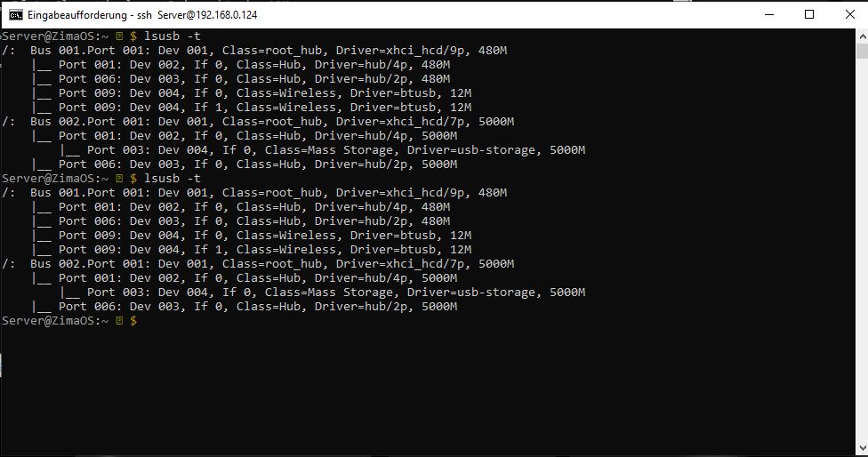Click the yellow prompt symbol on the last prompt line
Screen dimensions: 868x457
coord(119,321)
